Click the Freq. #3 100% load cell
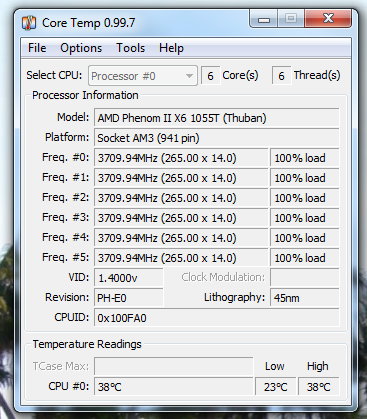This screenshot has height=419, width=367. click(x=305, y=218)
